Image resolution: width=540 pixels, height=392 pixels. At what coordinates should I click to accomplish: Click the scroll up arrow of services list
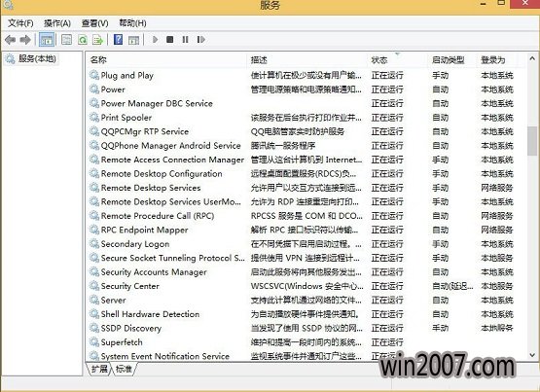point(532,59)
